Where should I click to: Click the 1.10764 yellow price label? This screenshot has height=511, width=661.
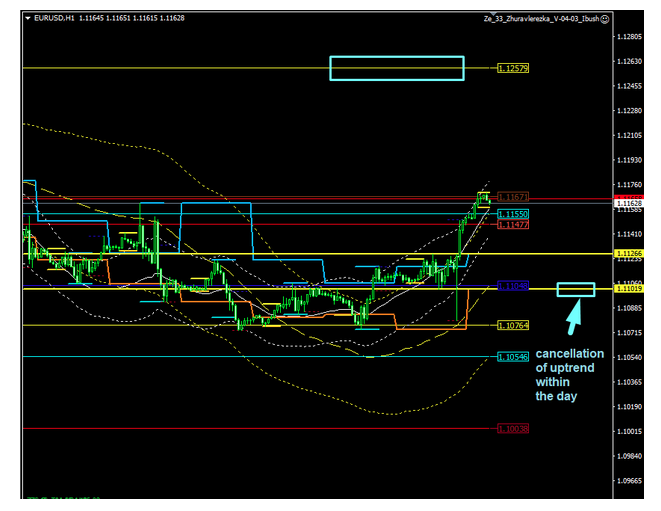(512, 325)
